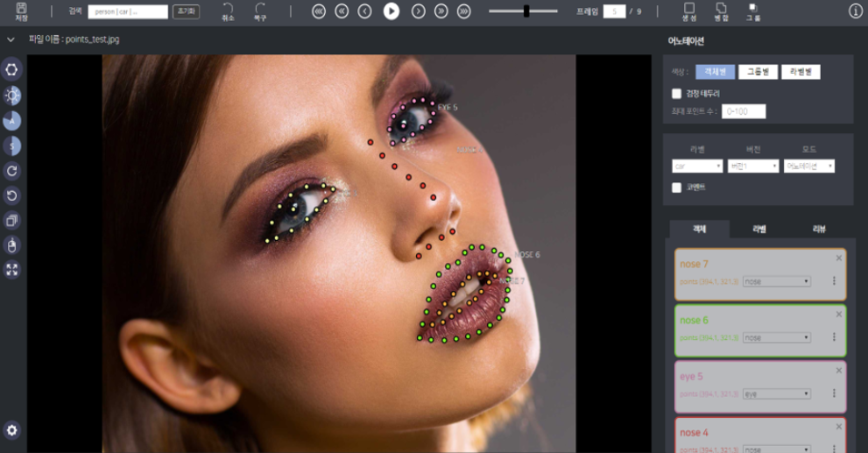This screenshot has height=453, width=868.
Task: Click the 'NOSE 6' label on the image
Action: pos(527,255)
